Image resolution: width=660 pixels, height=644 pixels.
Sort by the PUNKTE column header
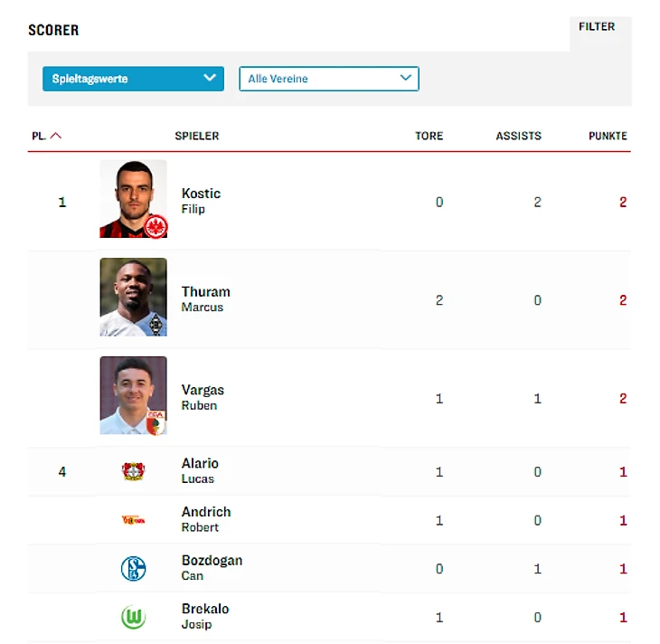click(607, 136)
